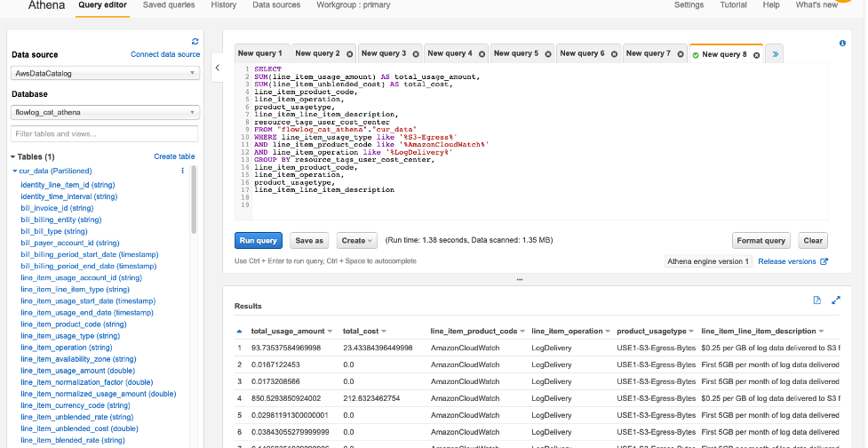Show more query tabs with double-arrow
This screenshot has width=868, height=448.
click(775, 54)
